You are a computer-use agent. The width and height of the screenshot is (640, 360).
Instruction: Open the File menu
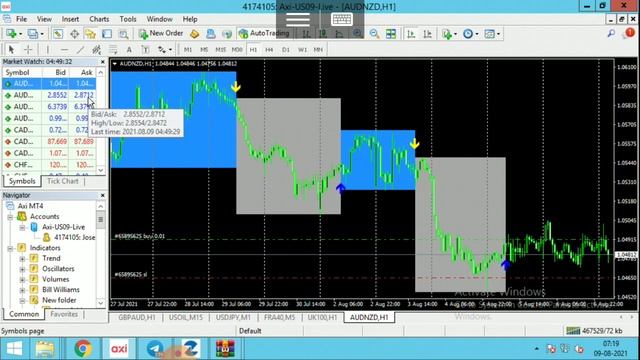[x=21, y=19]
